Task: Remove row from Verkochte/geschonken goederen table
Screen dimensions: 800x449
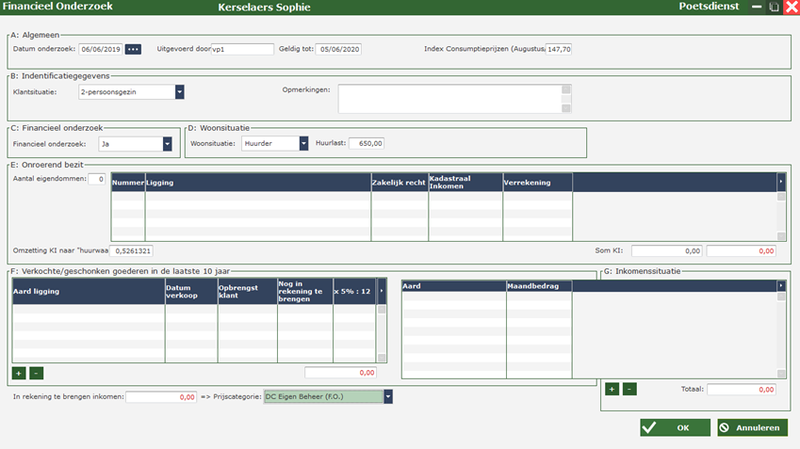Action: [36, 372]
